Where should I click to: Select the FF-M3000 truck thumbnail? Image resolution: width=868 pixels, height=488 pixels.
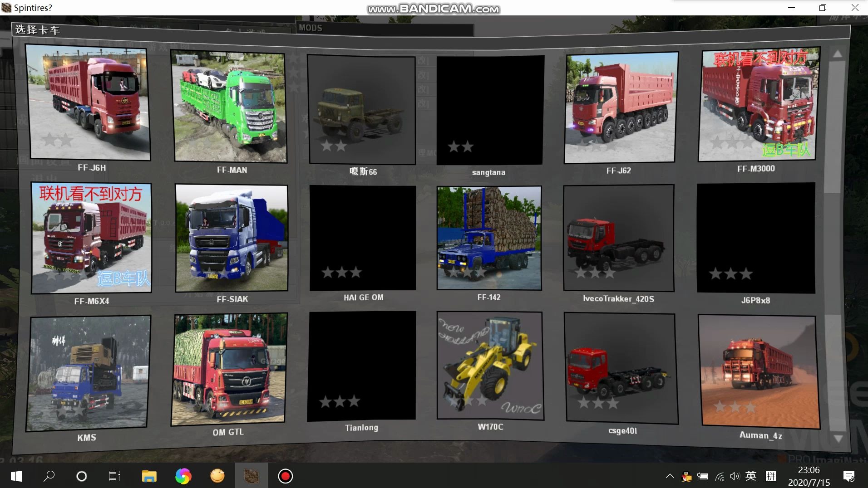pos(758,104)
